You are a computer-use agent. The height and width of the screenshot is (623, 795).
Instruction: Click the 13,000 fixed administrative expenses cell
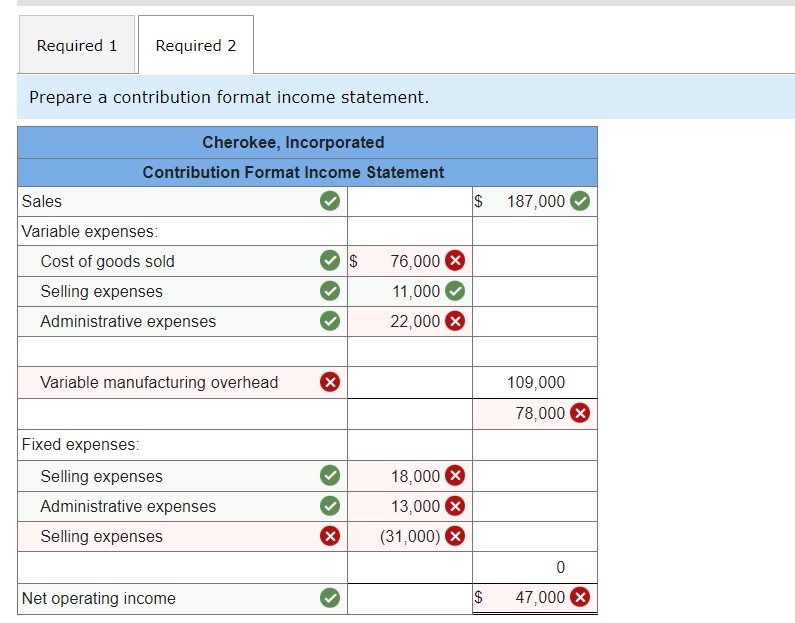tap(410, 506)
